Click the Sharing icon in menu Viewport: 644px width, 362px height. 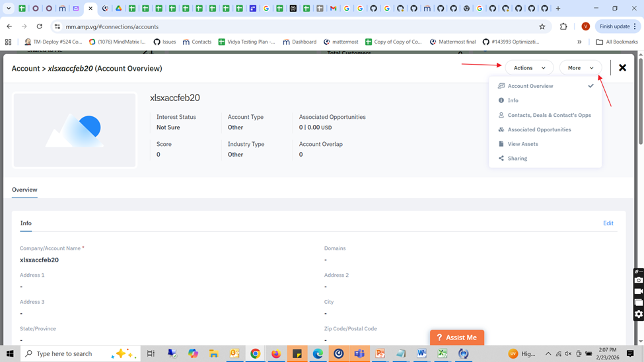(501, 159)
